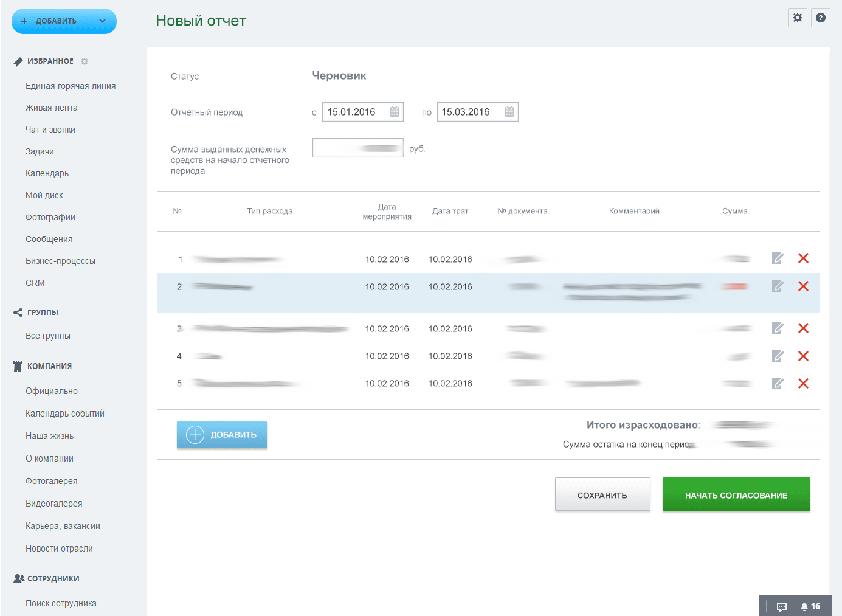The image size is (842, 616).
Task: Click the Новый отчет page title
Action: (x=201, y=21)
